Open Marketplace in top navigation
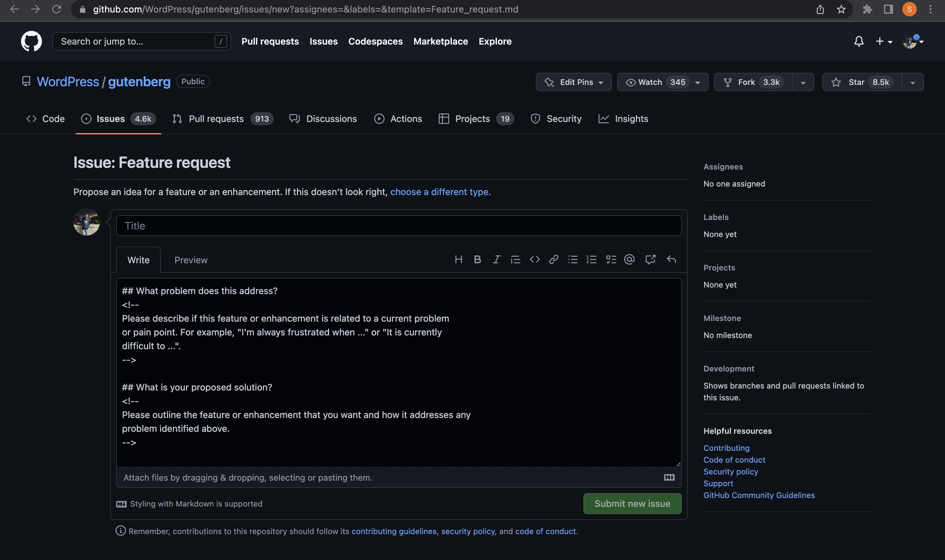The height and width of the screenshot is (560, 945). [x=441, y=41]
